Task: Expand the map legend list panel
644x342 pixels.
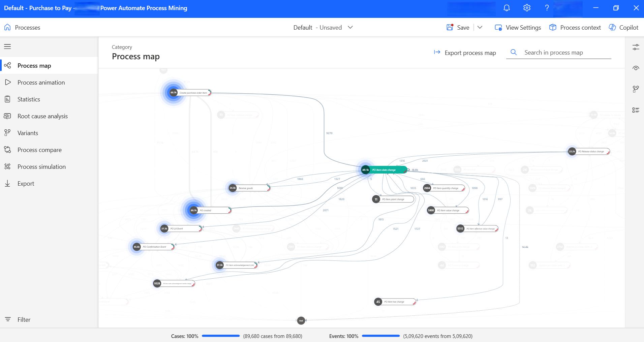Action: 636,110
